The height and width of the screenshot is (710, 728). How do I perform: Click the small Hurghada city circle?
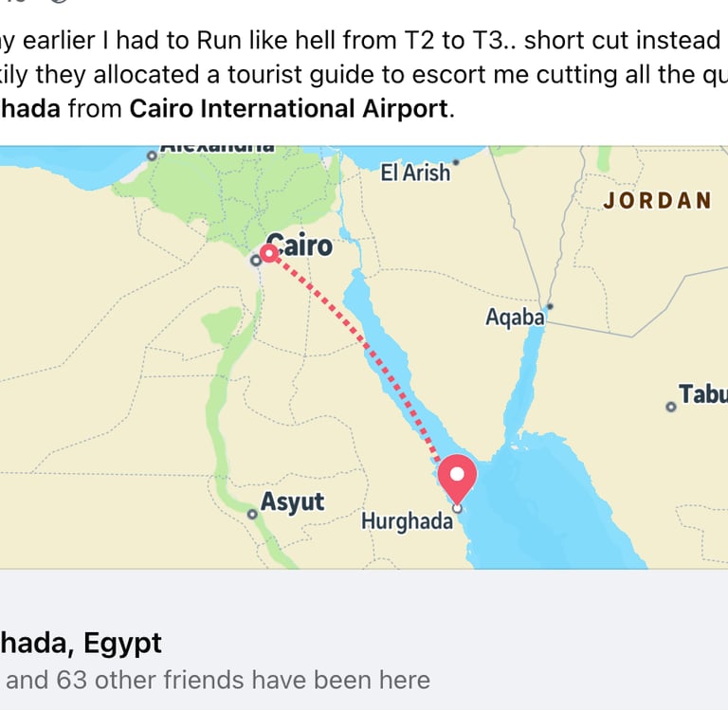458,509
